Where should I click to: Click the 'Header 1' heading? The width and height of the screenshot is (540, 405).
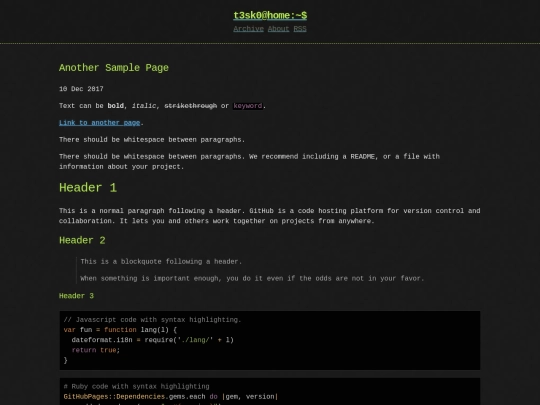tap(88, 188)
